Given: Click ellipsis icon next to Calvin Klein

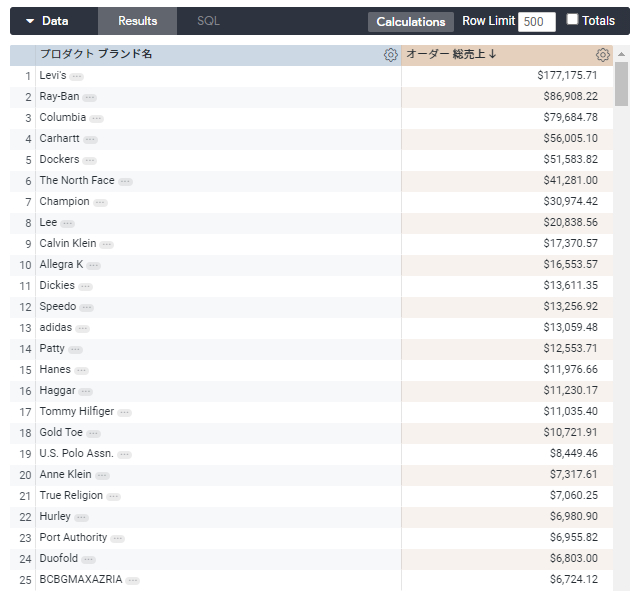Looking at the screenshot, I should tap(107, 245).
